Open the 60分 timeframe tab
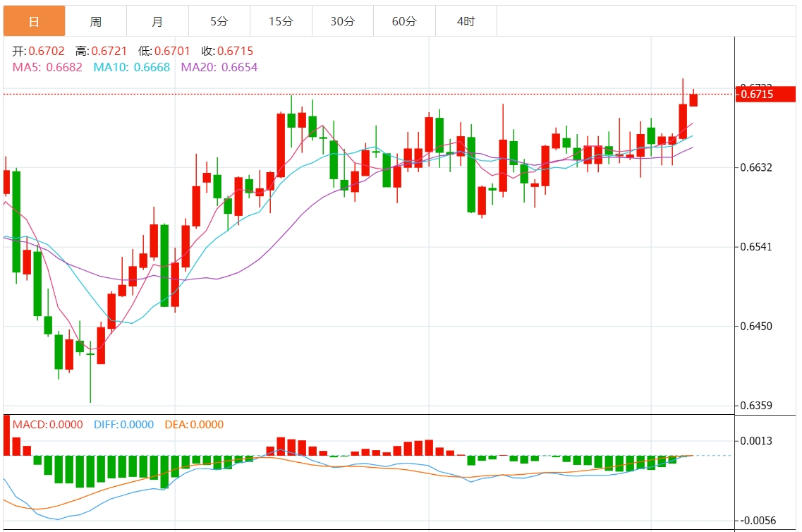Screen dimensions: 802x532 (x=404, y=22)
